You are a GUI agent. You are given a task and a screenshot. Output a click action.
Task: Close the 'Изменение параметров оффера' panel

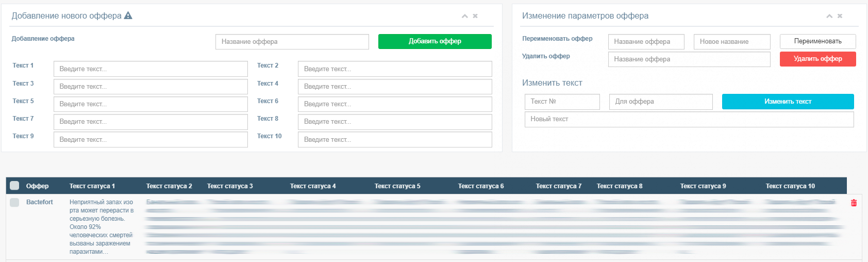point(840,16)
